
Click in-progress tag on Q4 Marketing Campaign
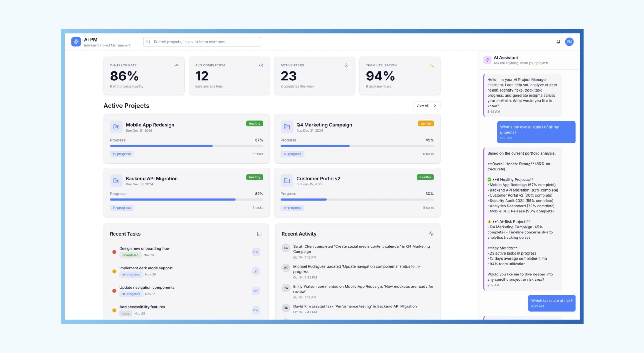click(292, 154)
